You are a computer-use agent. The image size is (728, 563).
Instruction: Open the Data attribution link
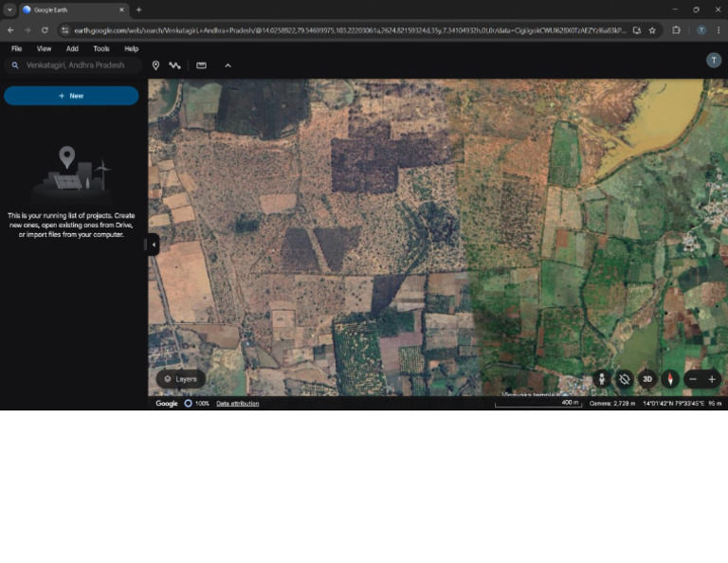[237, 404]
